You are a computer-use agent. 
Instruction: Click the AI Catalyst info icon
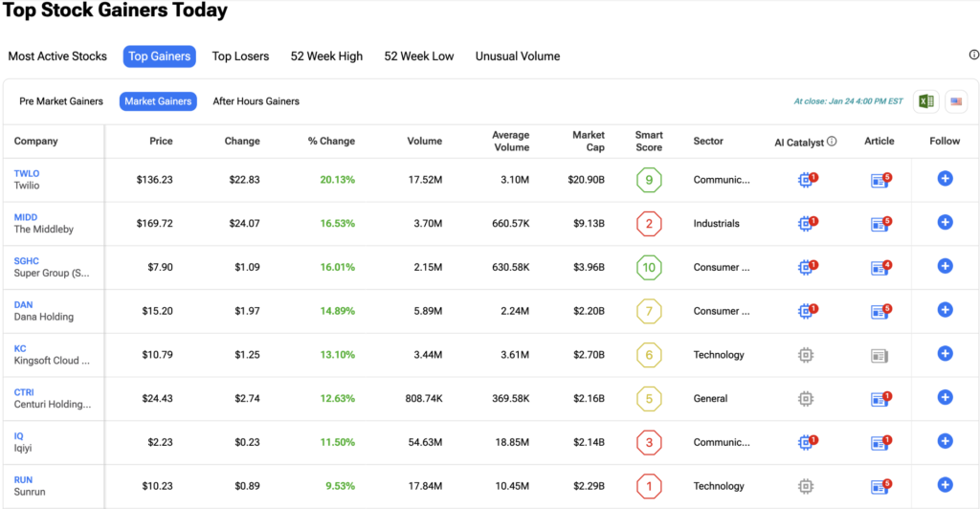click(832, 142)
